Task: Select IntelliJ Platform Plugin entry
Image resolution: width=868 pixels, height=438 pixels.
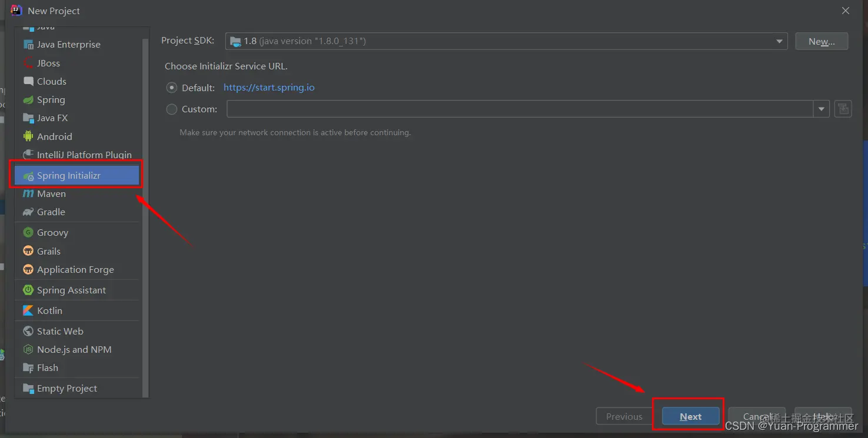Action: click(x=77, y=155)
